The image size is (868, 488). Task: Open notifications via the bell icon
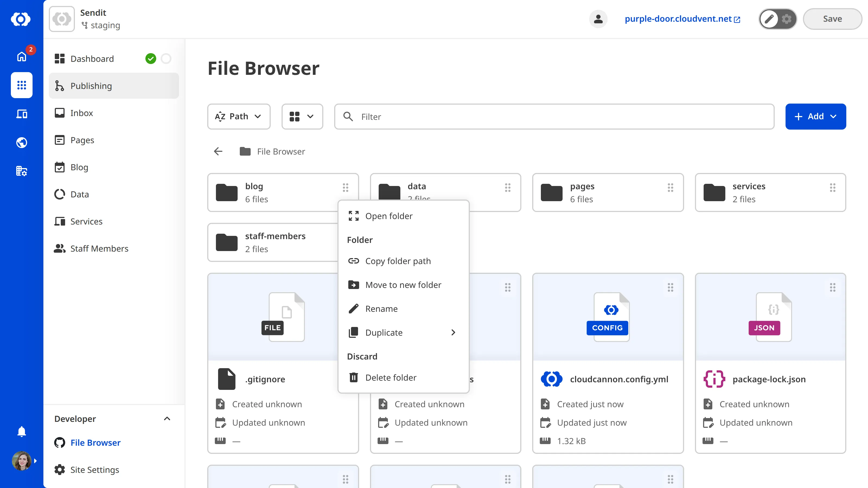point(21,431)
